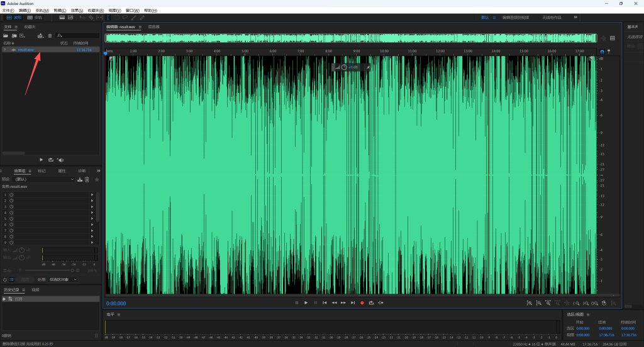Screen dimensions: 644x347
Task: Open the 处理 selection dropdown
Action: pyautogui.click(x=64, y=280)
